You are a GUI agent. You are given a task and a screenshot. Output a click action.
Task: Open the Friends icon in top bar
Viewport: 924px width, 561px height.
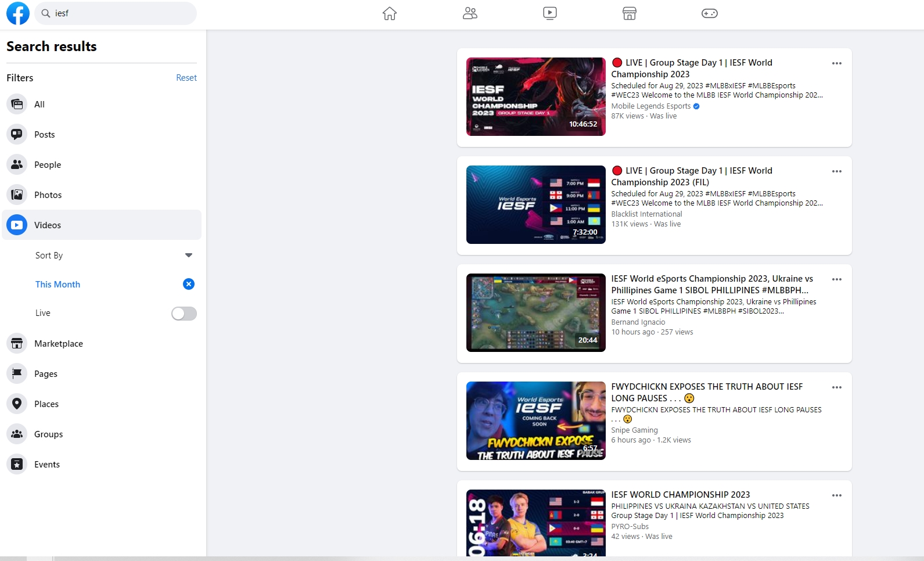pos(470,13)
